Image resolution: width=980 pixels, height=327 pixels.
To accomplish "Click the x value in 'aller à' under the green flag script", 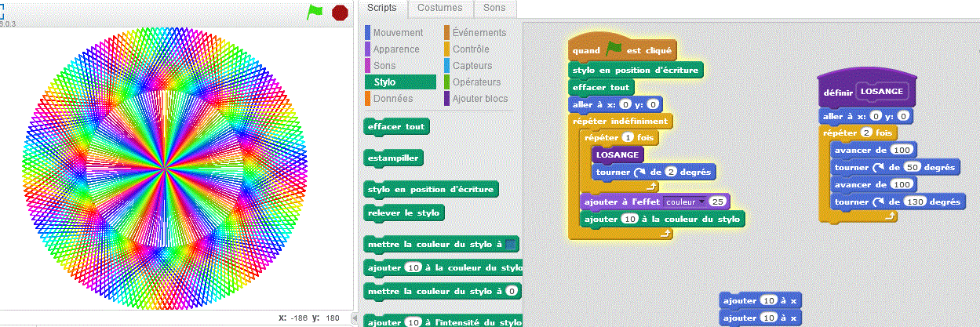I will click(625, 104).
